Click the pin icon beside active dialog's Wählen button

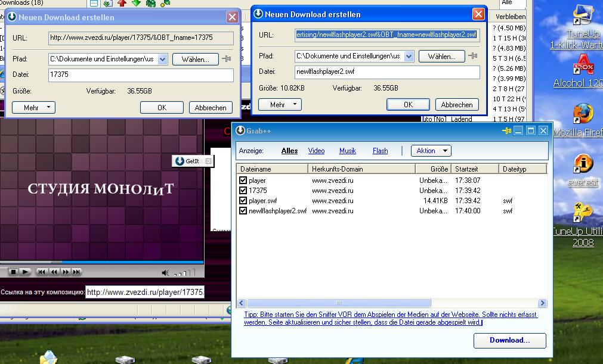tap(473, 56)
